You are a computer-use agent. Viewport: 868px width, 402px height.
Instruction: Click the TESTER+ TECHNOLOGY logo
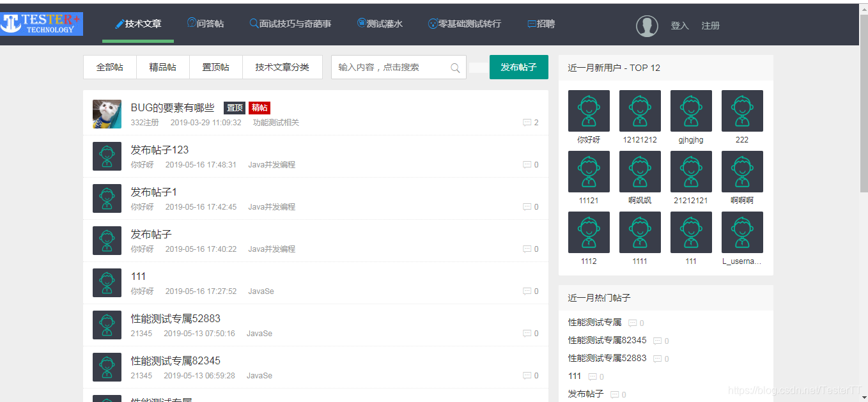[42, 23]
